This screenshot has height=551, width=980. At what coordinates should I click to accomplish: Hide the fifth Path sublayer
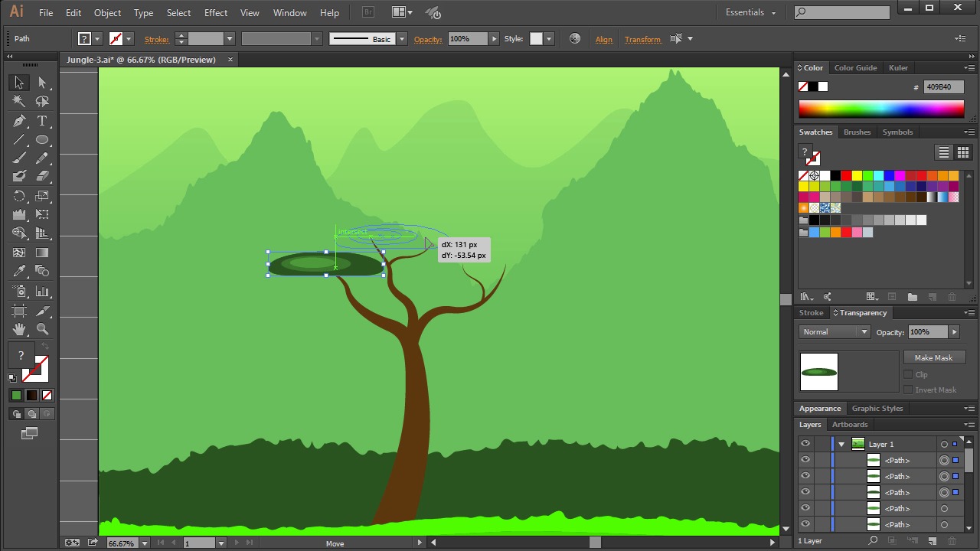tap(805, 524)
